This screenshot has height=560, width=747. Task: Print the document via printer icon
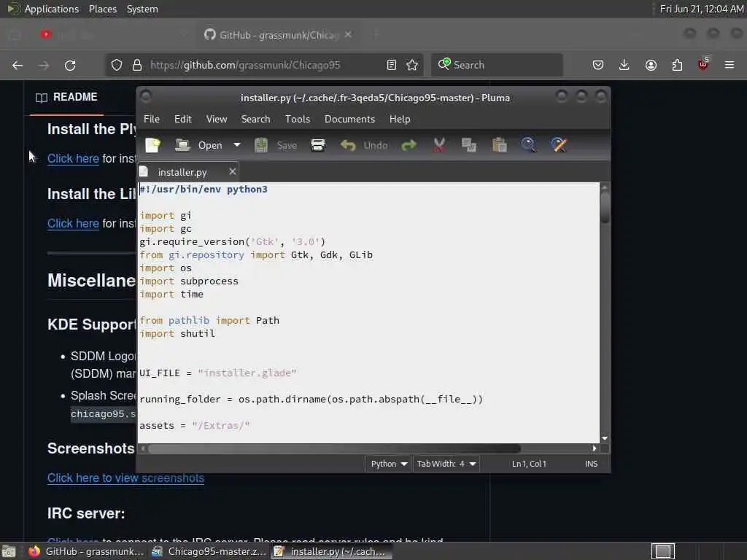(318, 145)
